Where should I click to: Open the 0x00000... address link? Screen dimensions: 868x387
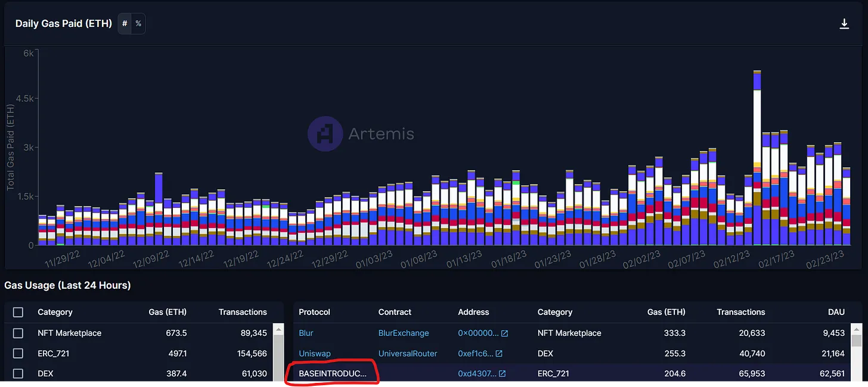coord(478,333)
